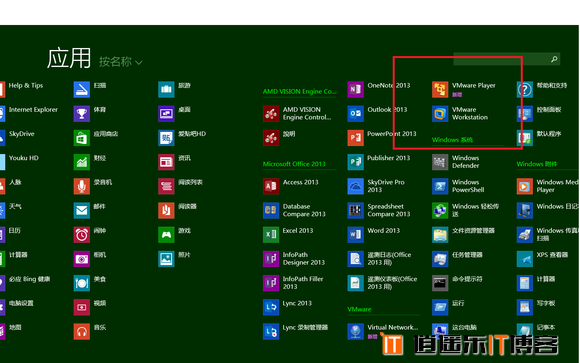Open 帮助和支持 question mark icon
The height and width of the screenshot is (363, 580).
(x=525, y=90)
